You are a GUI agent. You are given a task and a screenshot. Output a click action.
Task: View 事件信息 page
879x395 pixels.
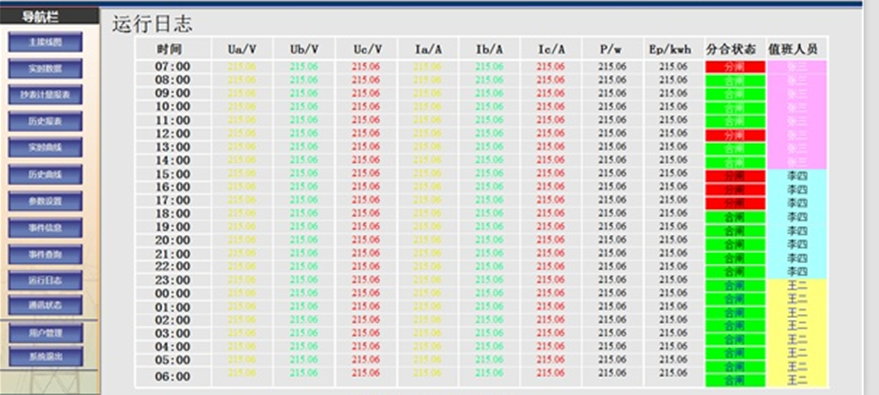tap(45, 228)
